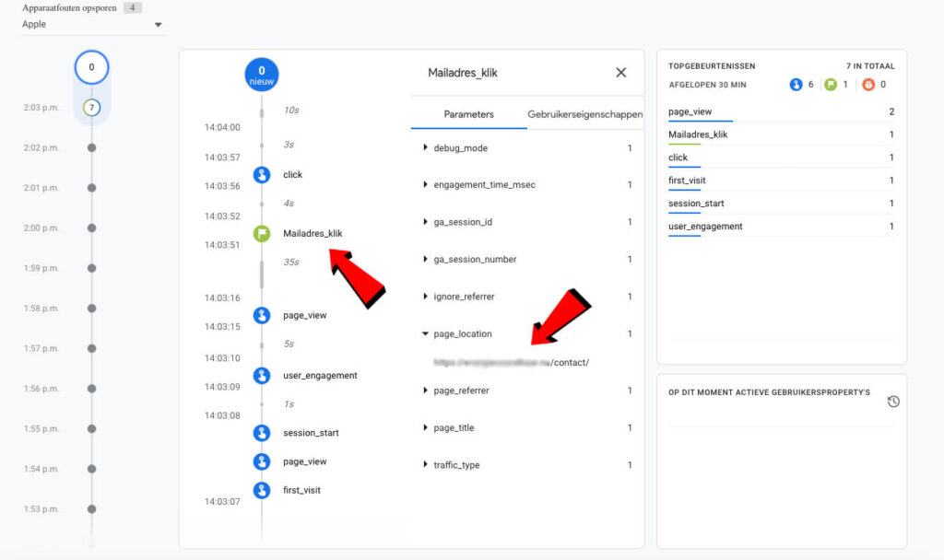
Task: Select the green Mailadres_klik conversion icon
Action: 262,233
